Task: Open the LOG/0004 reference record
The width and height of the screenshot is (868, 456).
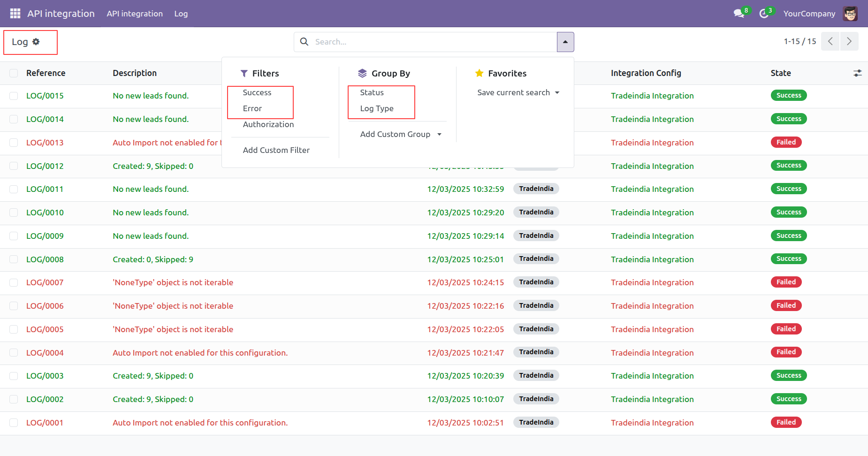Action: (x=45, y=353)
